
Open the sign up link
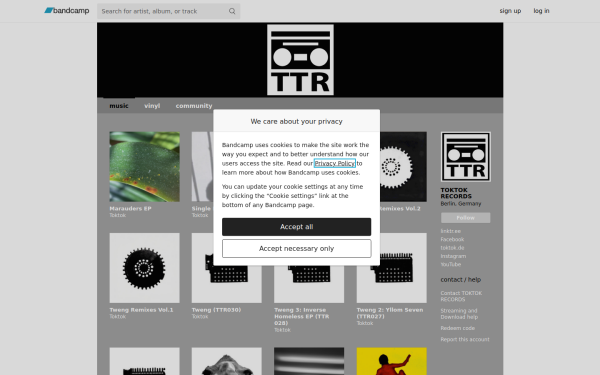pyautogui.click(x=510, y=11)
